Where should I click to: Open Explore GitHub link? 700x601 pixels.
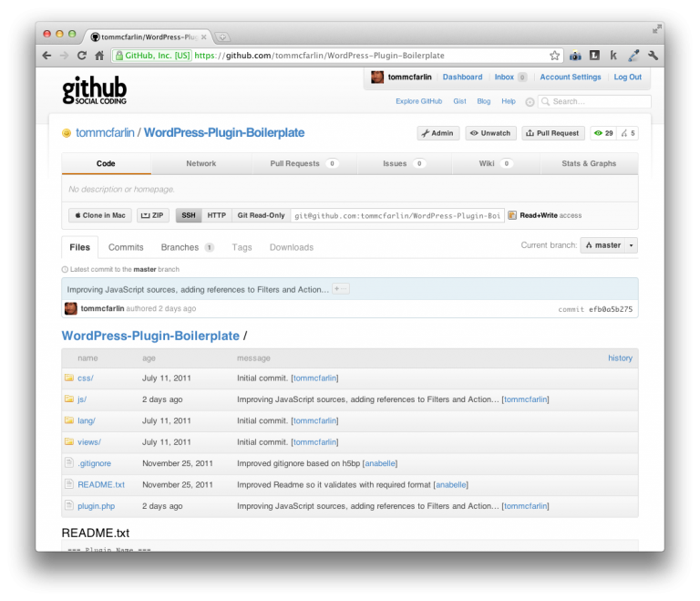tap(418, 101)
